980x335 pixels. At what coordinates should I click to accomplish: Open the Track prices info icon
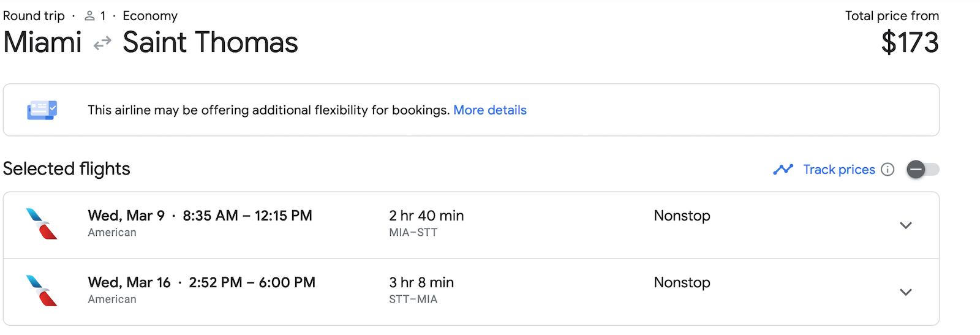coord(888,170)
